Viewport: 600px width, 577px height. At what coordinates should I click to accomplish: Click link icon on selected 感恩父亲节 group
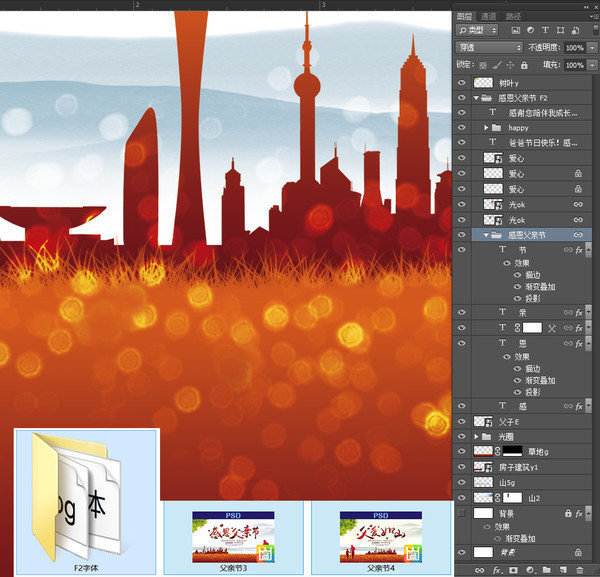click(578, 235)
